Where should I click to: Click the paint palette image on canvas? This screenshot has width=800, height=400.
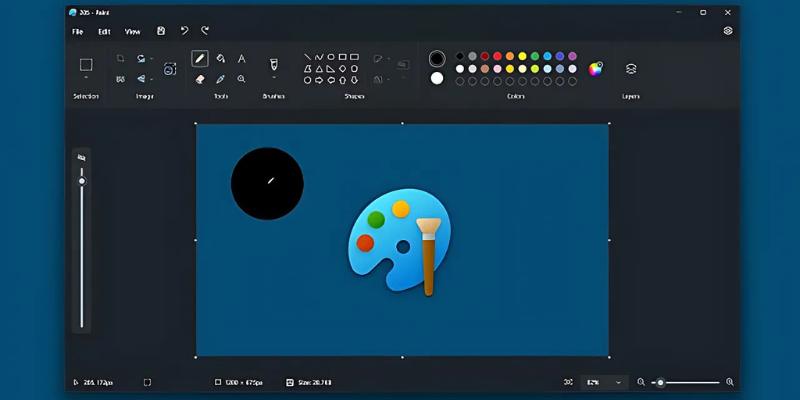pyautogui.click(x=399, y=241)
